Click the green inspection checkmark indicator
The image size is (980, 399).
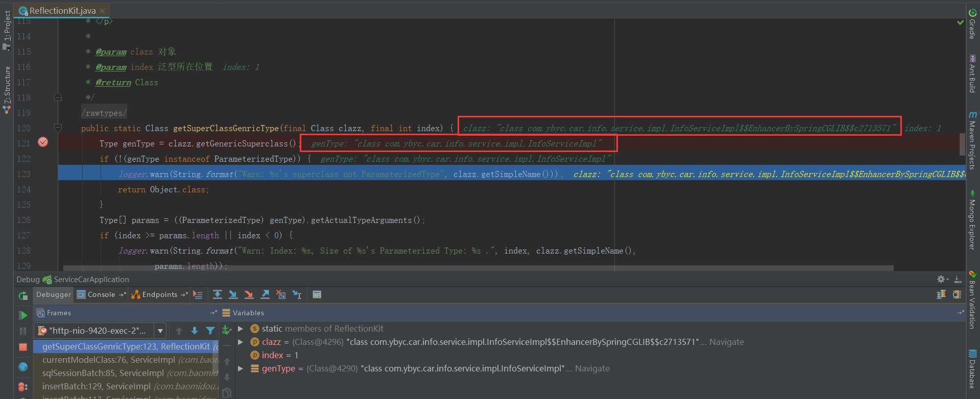click(960, 22)
